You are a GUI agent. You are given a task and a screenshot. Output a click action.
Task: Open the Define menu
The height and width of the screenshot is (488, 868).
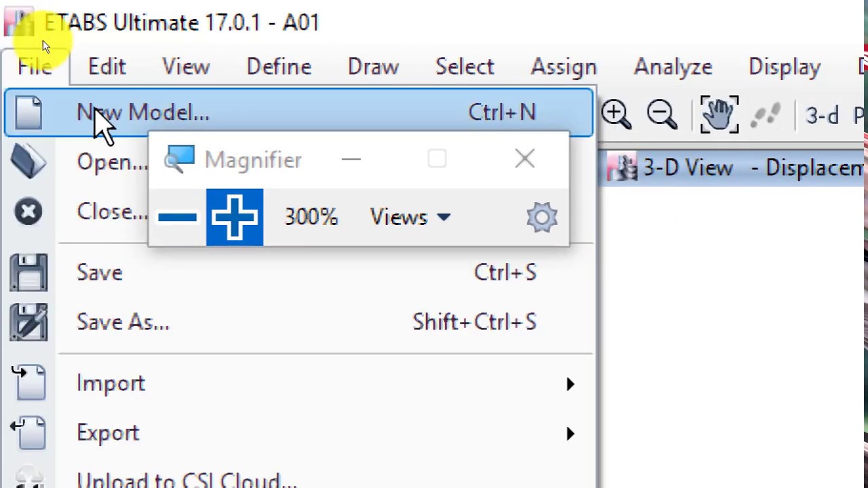[x=279, y=67]
